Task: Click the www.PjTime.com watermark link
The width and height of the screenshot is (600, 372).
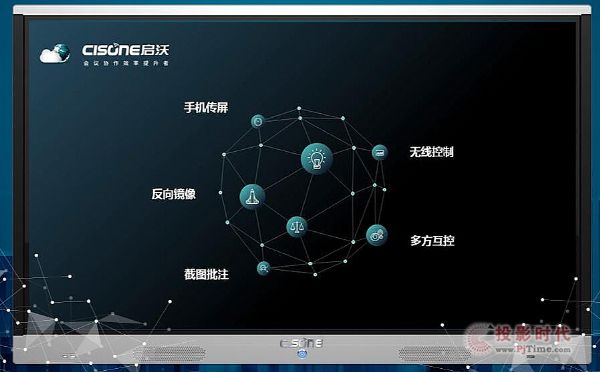Action: point(533,349)
